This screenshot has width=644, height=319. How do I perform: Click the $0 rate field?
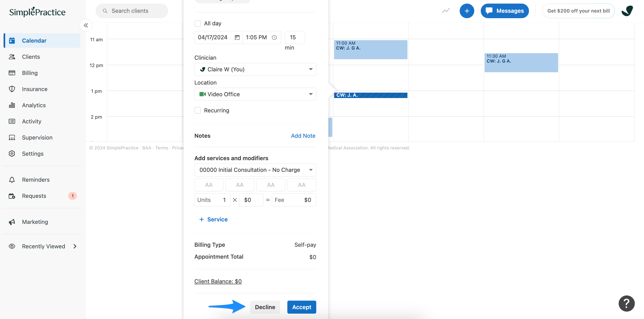tap(251, 200)
